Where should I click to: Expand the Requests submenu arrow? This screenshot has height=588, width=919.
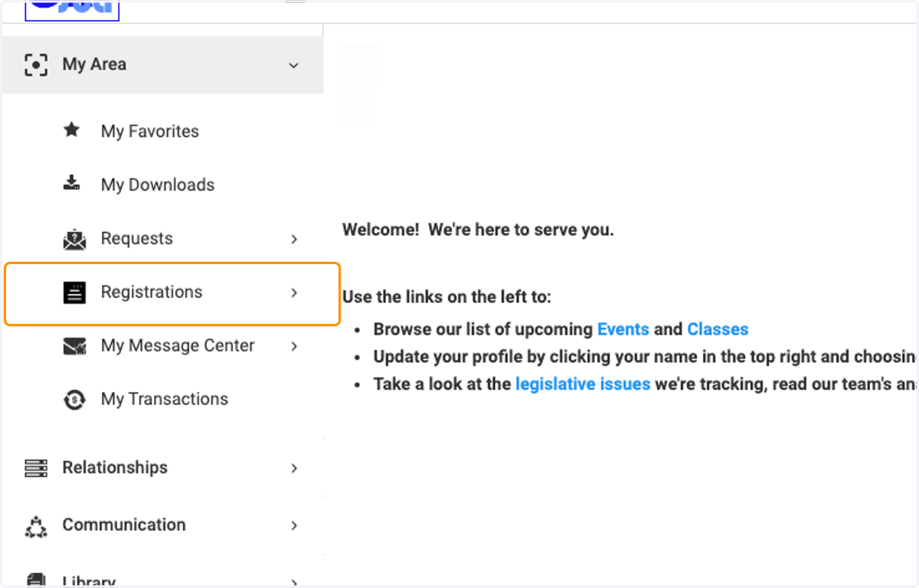point(294,240)
